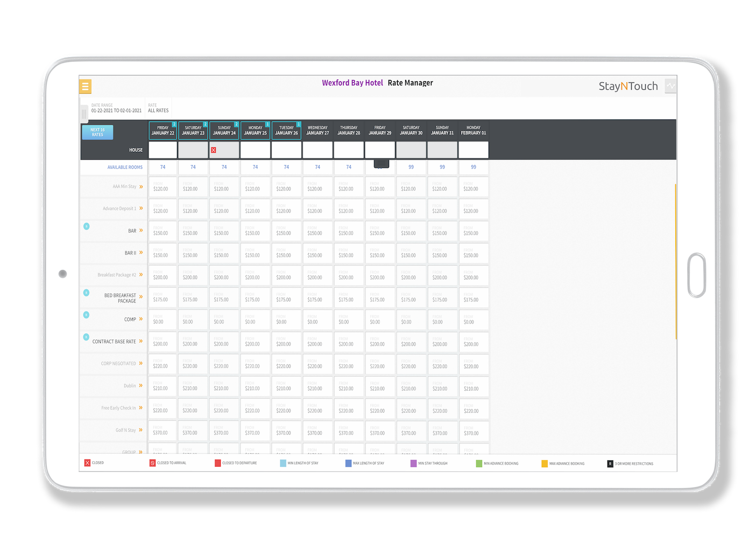Open the House cell for Monday February 01
This screenshot has width=756, height=557.
tap(474, 150)
